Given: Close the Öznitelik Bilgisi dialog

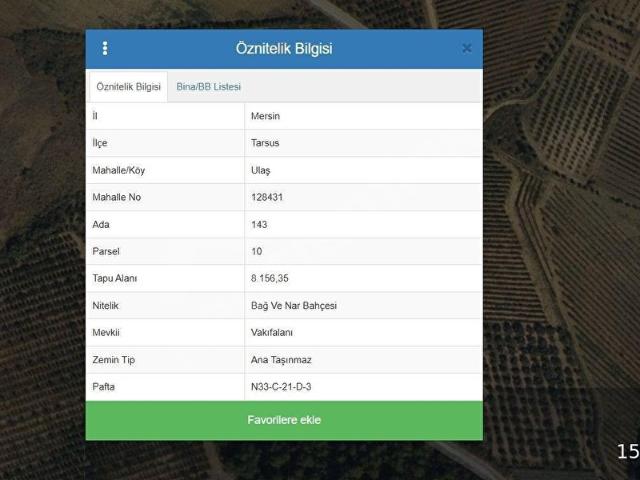Looking at the screenshot, I should (x=467, y=49).
